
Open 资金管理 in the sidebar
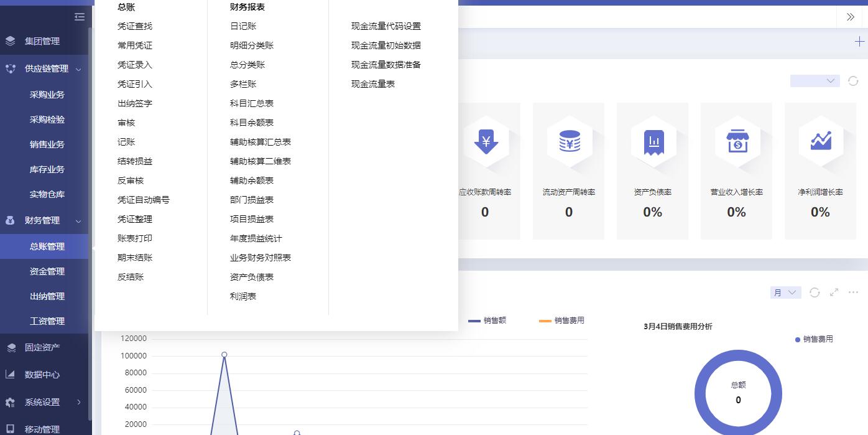pos(46,271)
